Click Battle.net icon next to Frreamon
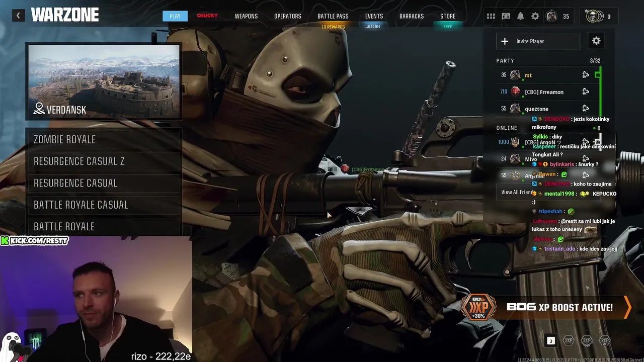The image size is (644, 362). click(585, 92)
